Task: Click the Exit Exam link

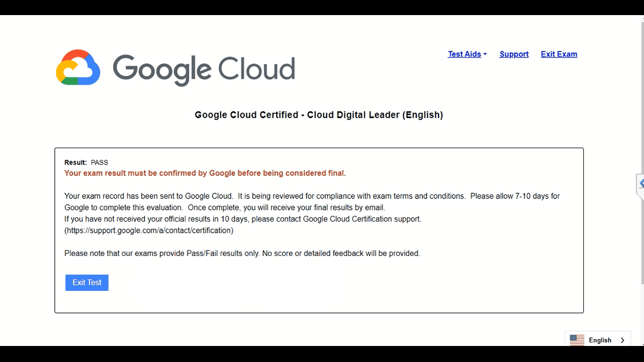Action: (559, 54)
